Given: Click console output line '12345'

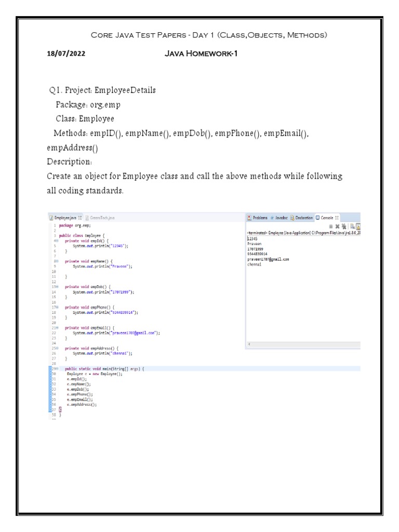Looking at the screenshot, I should point(252,239).
